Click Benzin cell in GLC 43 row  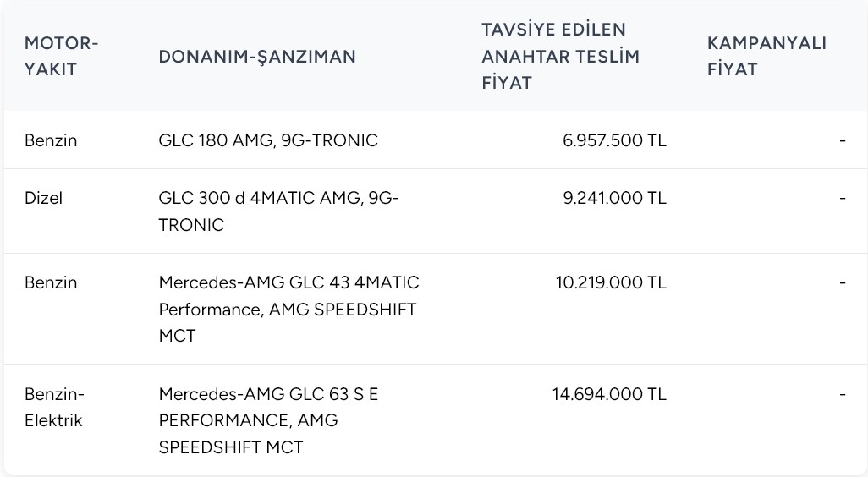pos(51,282)
